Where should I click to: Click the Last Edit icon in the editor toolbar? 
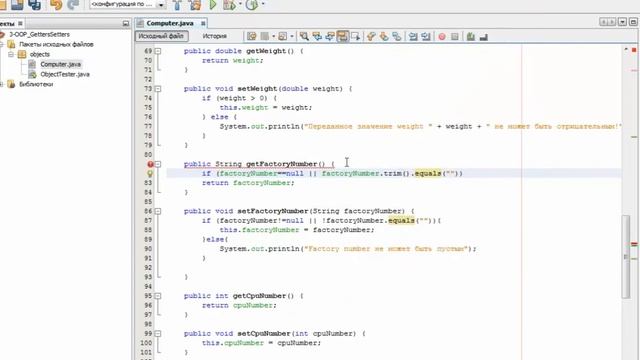click(x=251, y=37)
